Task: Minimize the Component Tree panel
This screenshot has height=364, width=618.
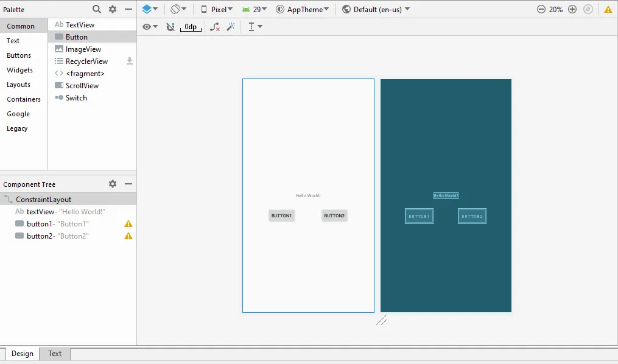Action: click(128, 184)
